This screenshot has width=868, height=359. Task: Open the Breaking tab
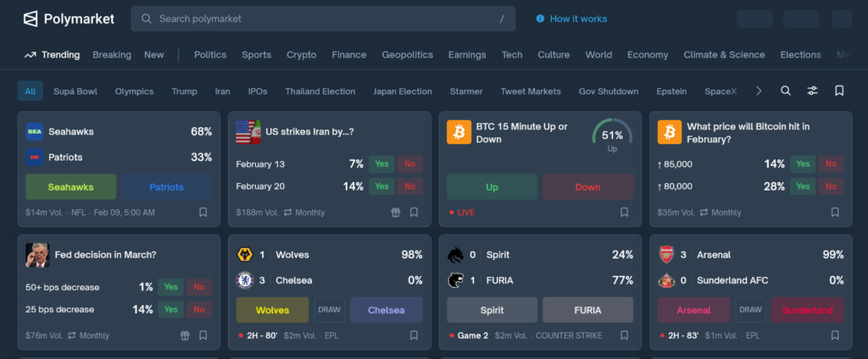click(112, 55)
